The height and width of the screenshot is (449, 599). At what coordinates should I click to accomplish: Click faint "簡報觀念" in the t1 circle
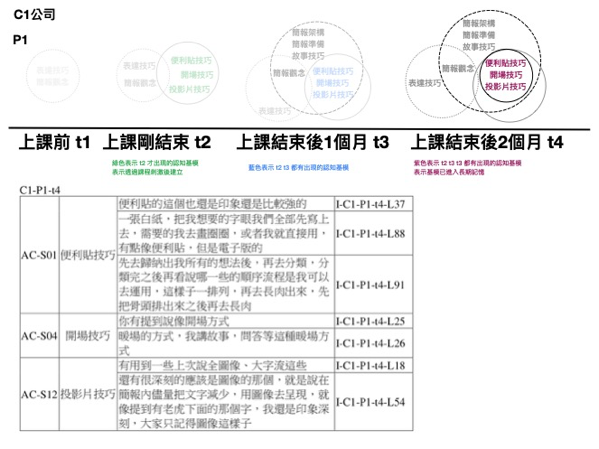tap(53, 82)
